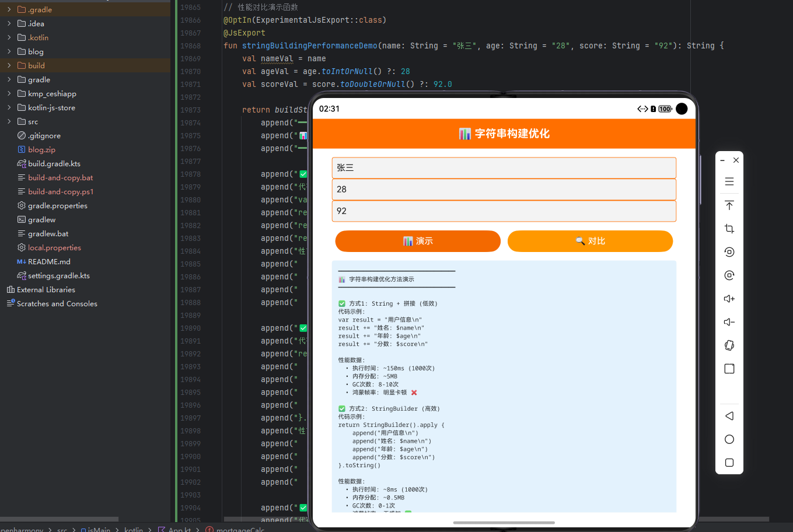Toggle the emulator fold screen icon
The image size is (793, 532).
pyautogui.click(x=729, y=369)
